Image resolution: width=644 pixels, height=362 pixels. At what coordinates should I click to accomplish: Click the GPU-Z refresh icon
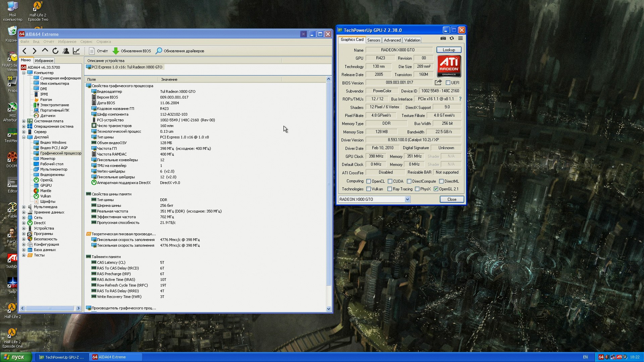452,39
